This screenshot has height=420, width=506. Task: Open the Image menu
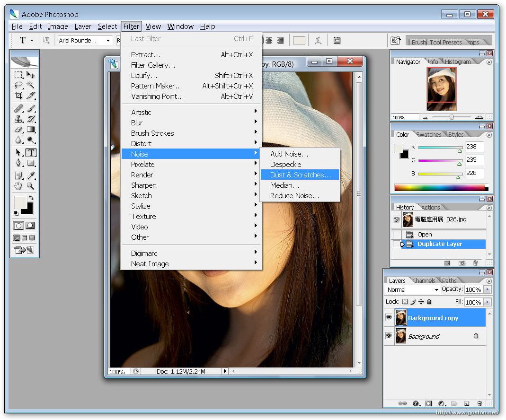click(x=58, y=26)
